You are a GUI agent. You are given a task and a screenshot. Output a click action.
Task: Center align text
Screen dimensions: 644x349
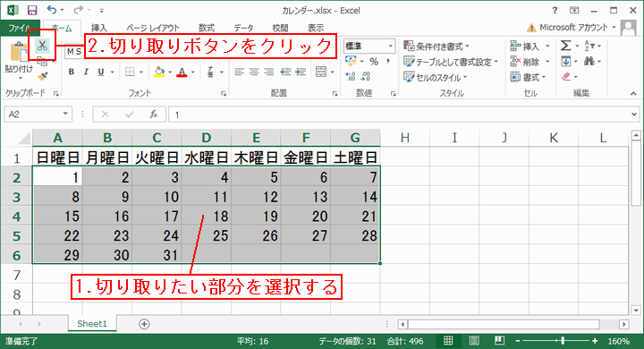point(254,72)
